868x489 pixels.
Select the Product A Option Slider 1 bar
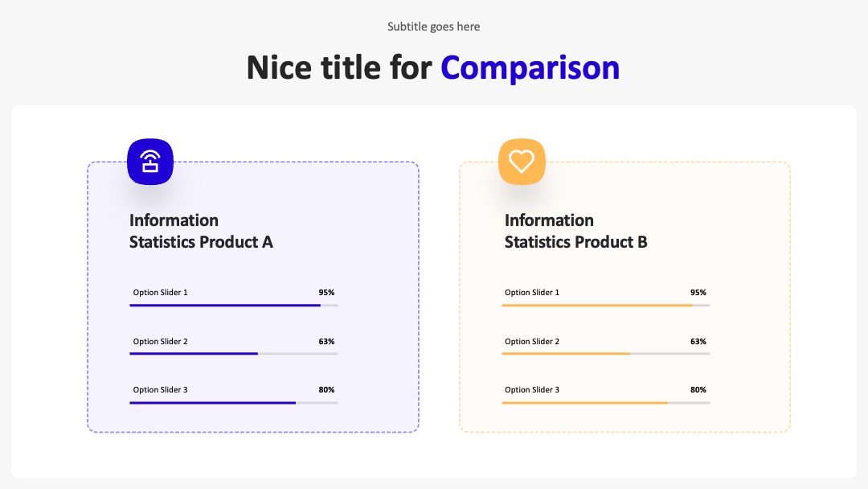(234, 305)
